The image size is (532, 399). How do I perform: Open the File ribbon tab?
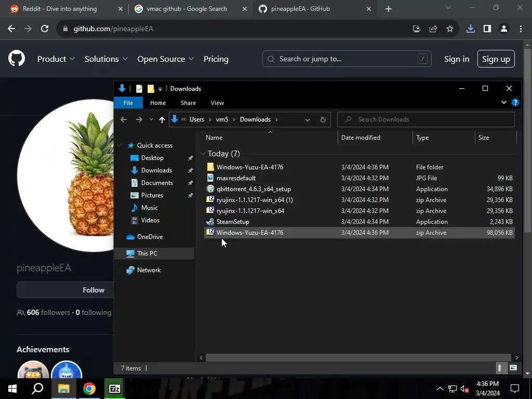[x=128, y=103]
